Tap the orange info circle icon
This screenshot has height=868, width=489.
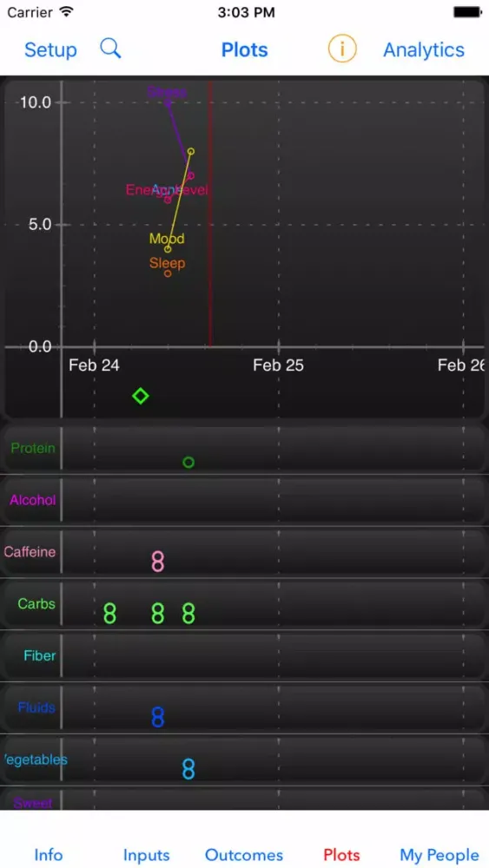341,49
